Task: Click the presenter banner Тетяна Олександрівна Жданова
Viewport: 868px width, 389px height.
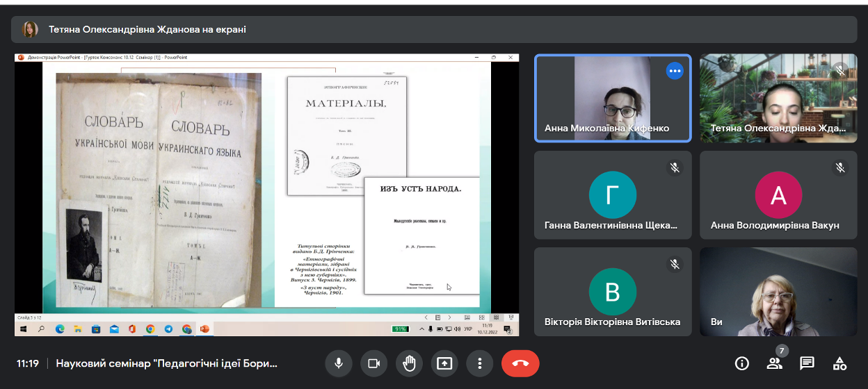Action: pos(147,30)
